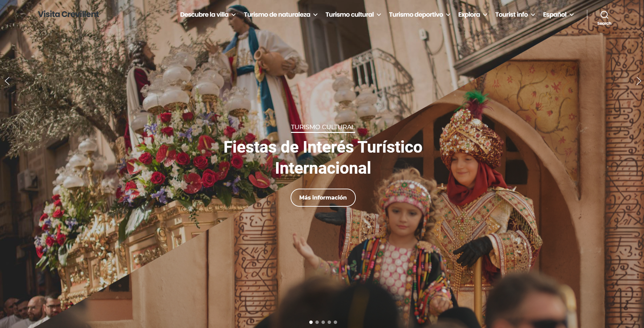
Task: Expand the Descubre la villa chevron
Action: [x=234, y=15]
